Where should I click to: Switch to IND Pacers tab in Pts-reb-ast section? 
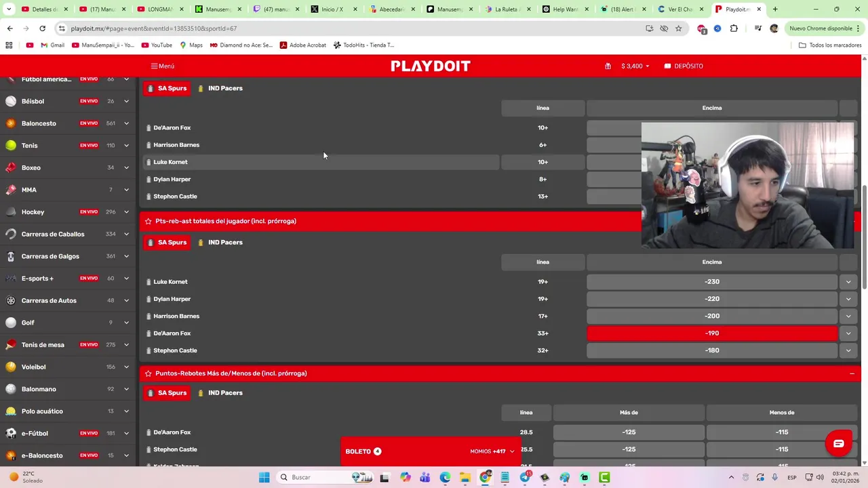pyautogui.click(x=220, y=243)
